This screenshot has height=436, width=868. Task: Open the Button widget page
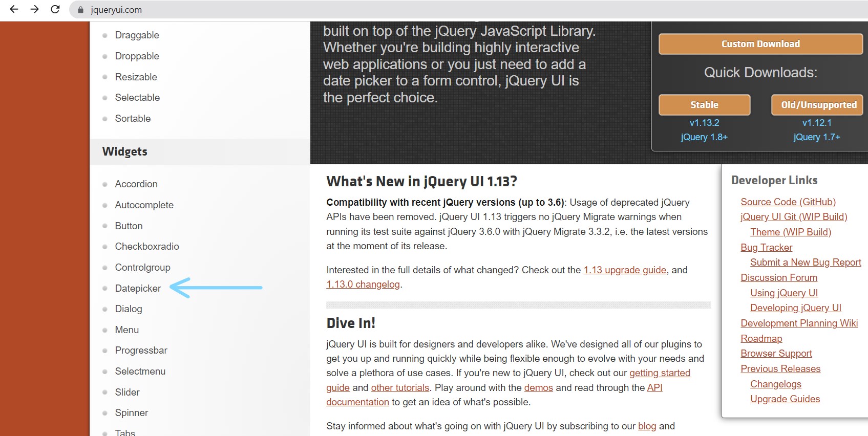(129, 226)
